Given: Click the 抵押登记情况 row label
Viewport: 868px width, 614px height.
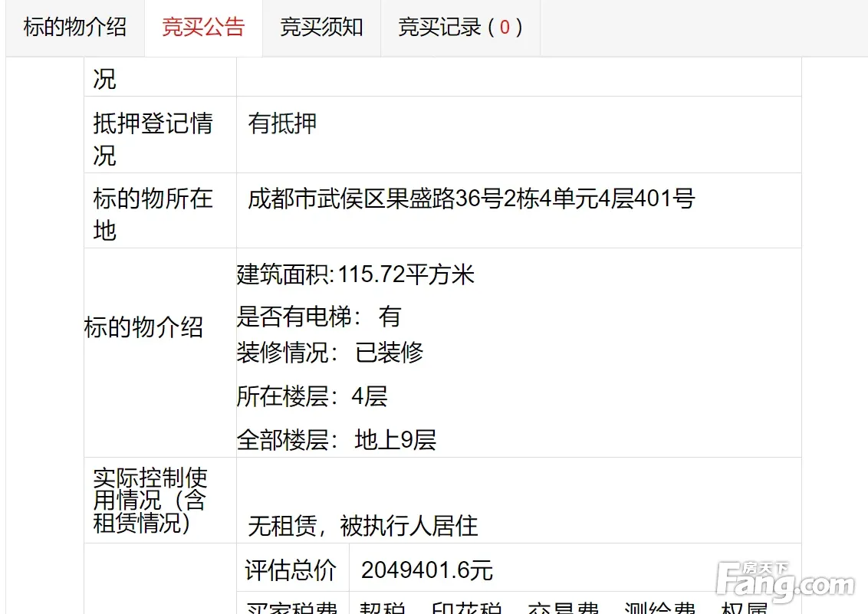Looking at the screenshot, I should click(x=153, y=139).
